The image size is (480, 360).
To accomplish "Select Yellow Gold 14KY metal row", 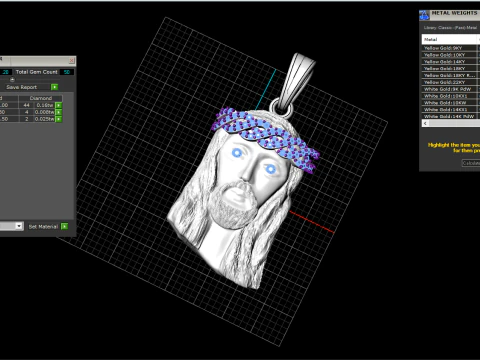I will [x=450, y=62].
